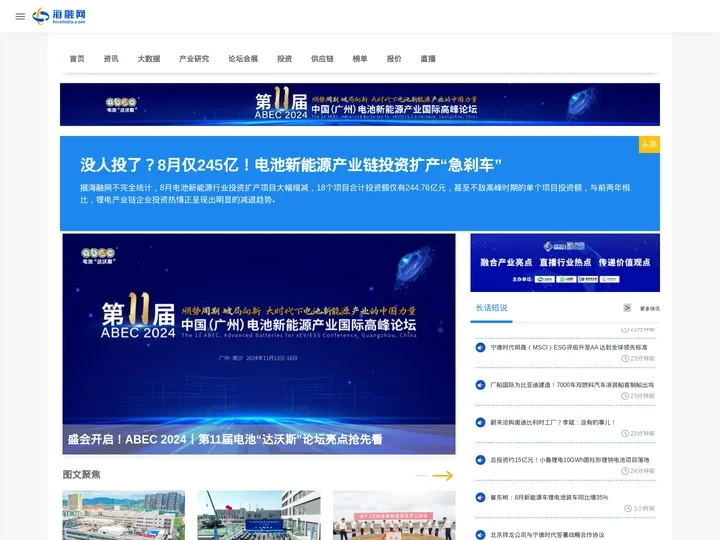
Task: Go to the 首页 nav tab
Action: coord(77,59)
